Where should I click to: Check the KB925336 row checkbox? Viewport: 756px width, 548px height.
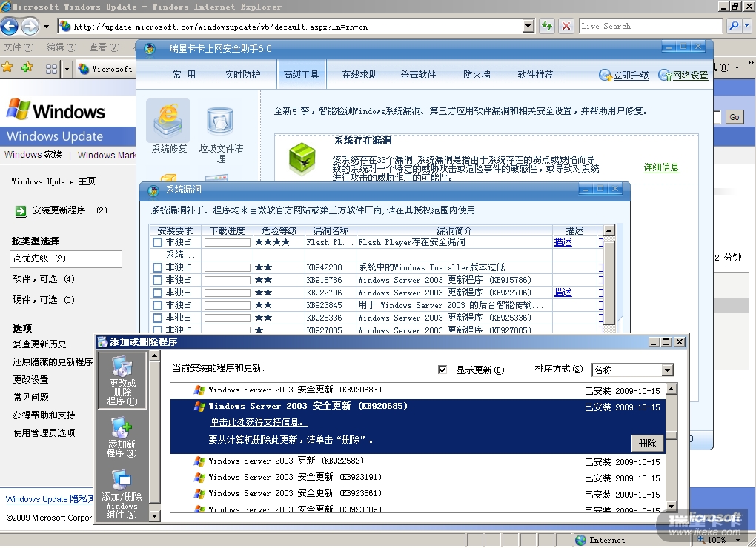(157, 318)
